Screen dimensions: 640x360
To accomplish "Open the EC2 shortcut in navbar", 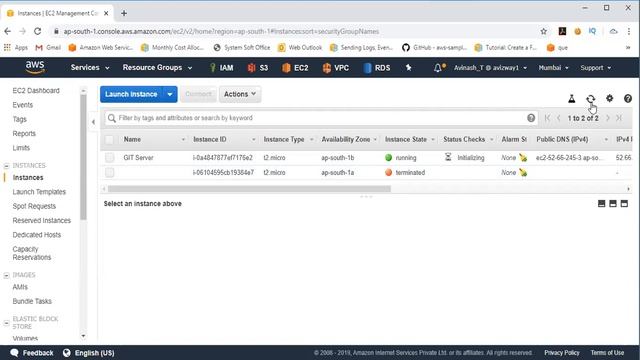I will click(295, 68).
